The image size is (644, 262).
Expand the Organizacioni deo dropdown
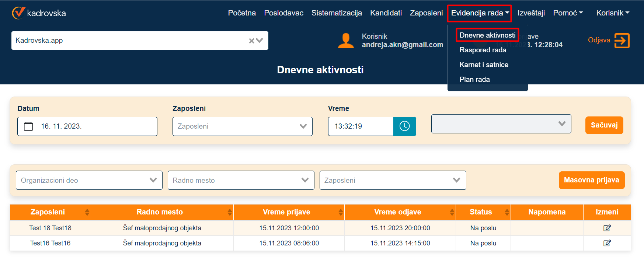(89, 180)
